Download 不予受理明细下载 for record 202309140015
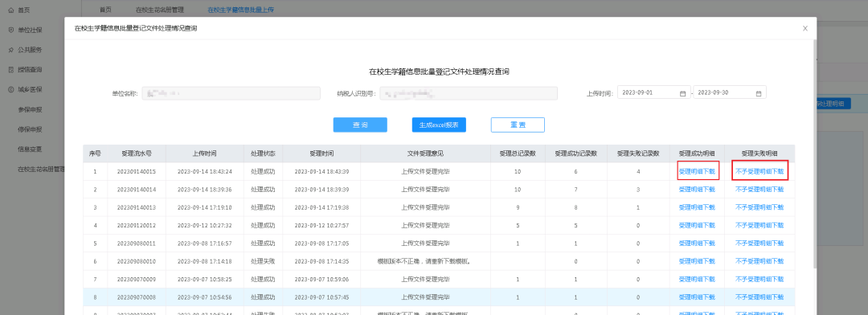Screen dimensions: 868x315 click(759, 172)
